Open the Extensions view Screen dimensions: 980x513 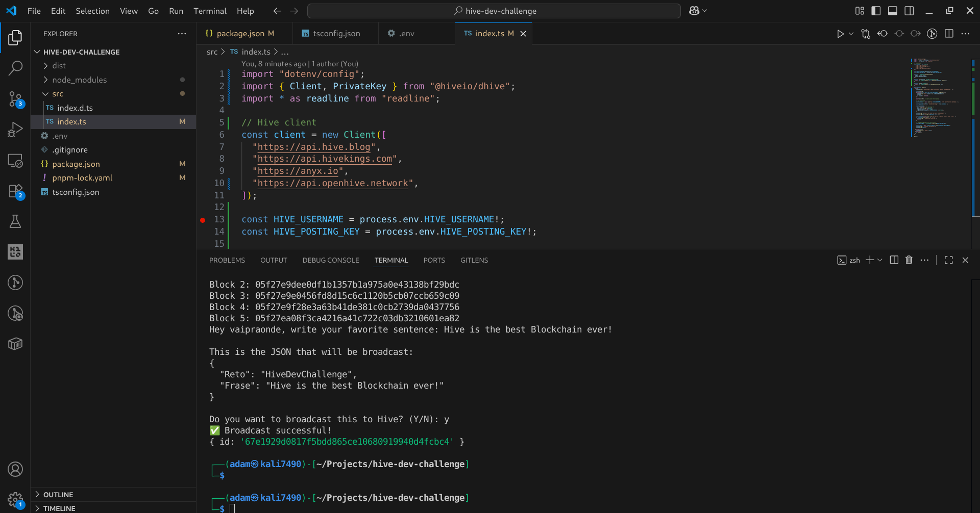click(x=15, y=191)
